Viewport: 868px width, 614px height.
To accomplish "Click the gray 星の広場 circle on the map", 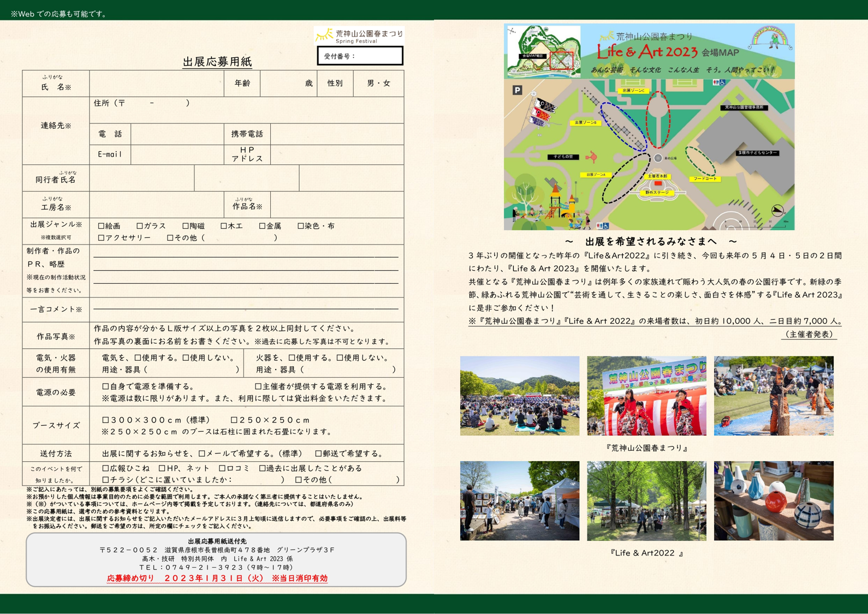I will pyautogui.click(x=658, y=158).
